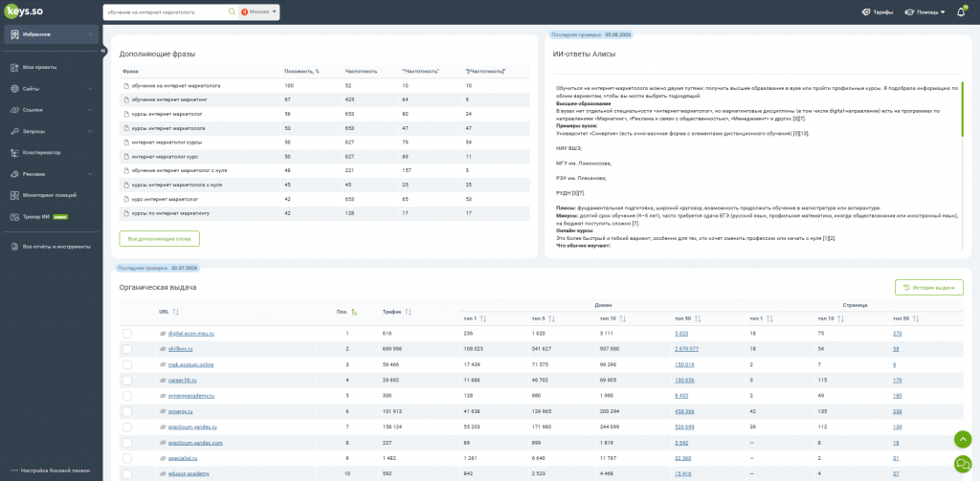The width and height of the screenshot is (980, 481).
Task: Open the green chat support bubble
Action: pos(963,464)
